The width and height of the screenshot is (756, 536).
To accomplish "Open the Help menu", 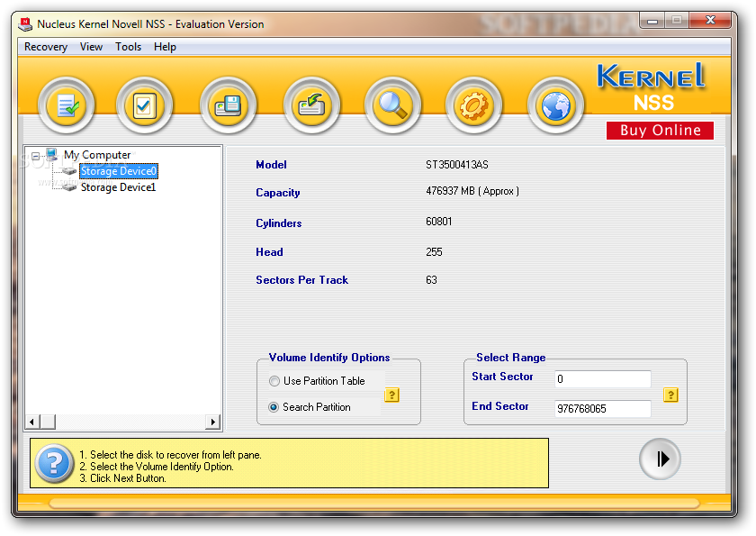I will [x=165, y=47].
